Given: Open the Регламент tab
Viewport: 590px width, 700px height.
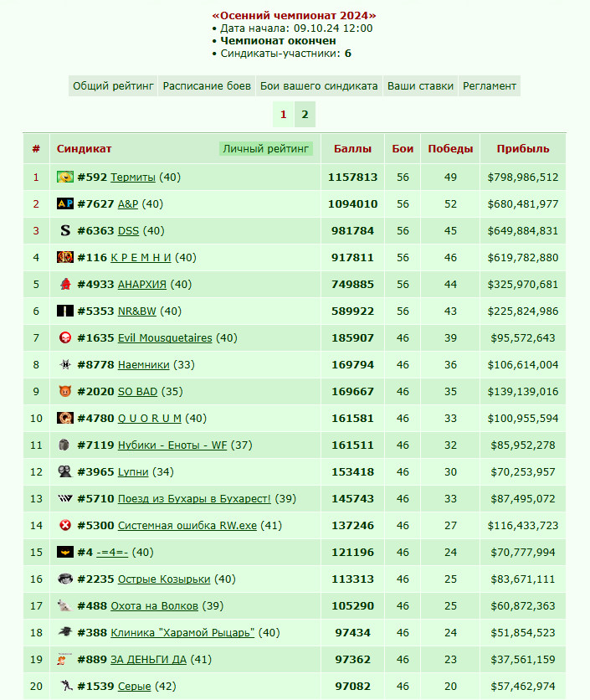Looking at the screenshot, I should (490, 86).
